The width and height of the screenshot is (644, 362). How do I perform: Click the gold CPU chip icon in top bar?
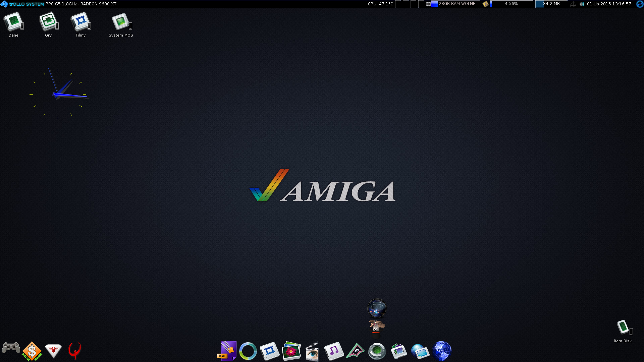pos(486,4)
